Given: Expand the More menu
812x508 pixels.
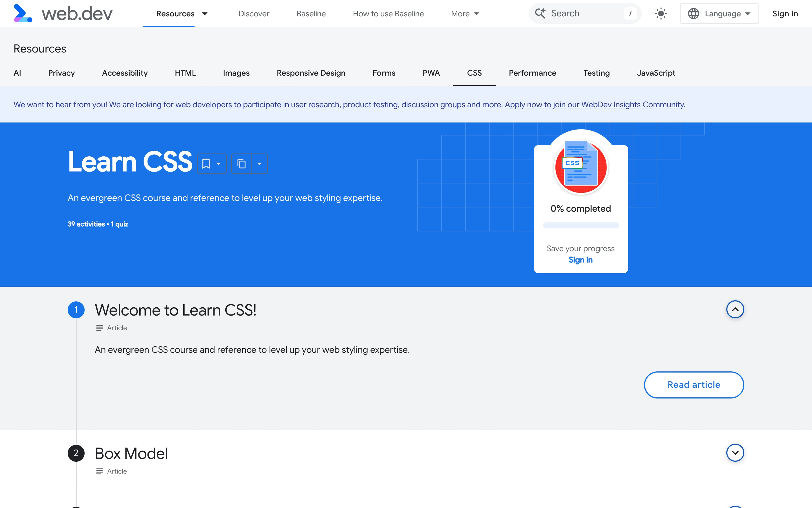Looking at the screenshot, I should pos(465,14).
